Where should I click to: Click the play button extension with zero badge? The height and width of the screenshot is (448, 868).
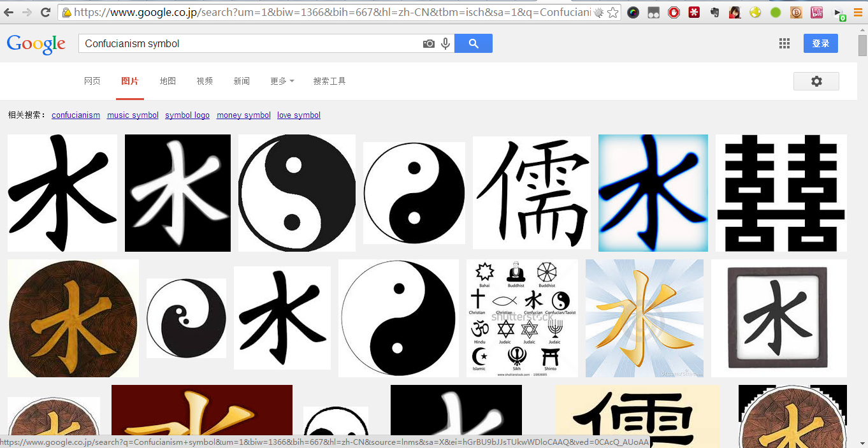pos(839,13)
